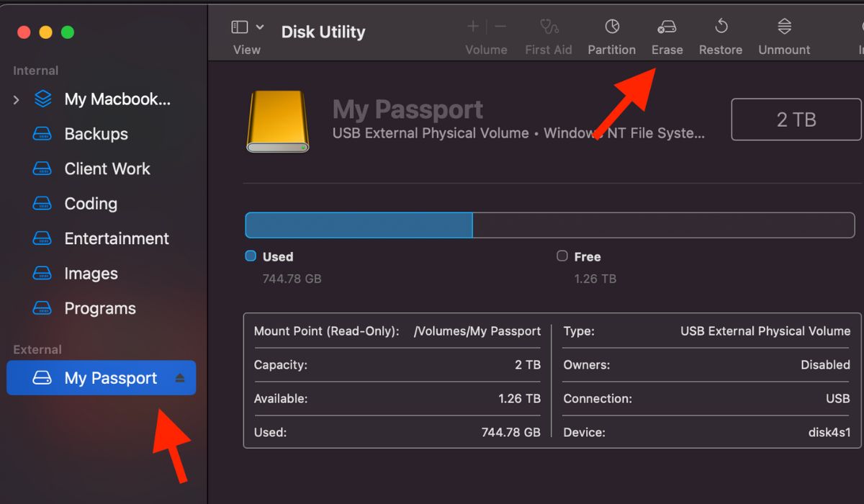Click the My Macbook layered container icon
864x504 pixels.
43,99
